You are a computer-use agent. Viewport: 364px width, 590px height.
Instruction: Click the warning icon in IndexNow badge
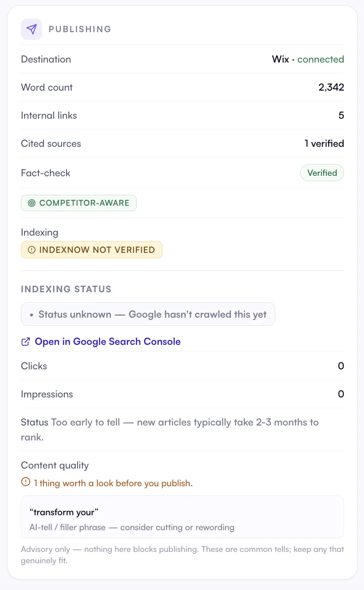(31, 250)
